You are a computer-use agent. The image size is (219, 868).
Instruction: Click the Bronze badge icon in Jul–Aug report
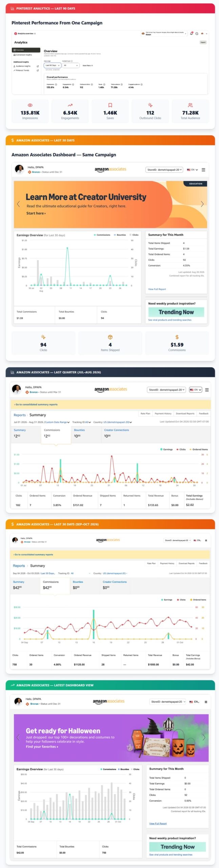click(27, 392)
